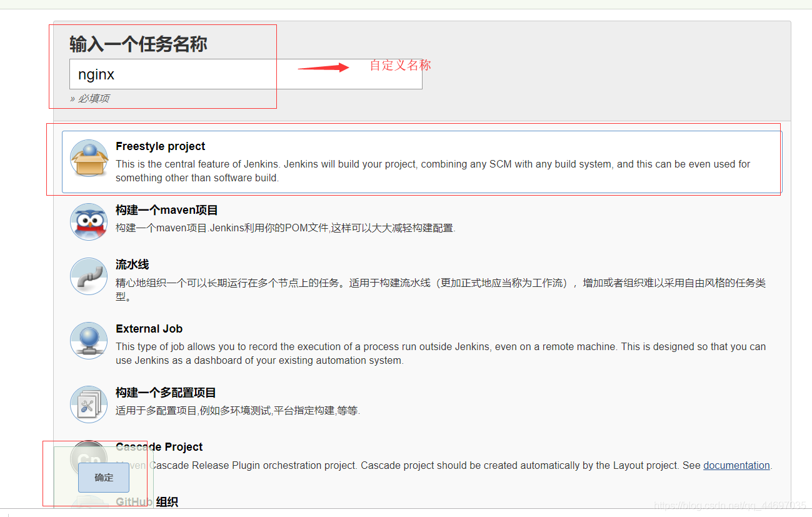Click the 流水线 description paragraph
Screen dimensions: 812x517
coord(441,289)
